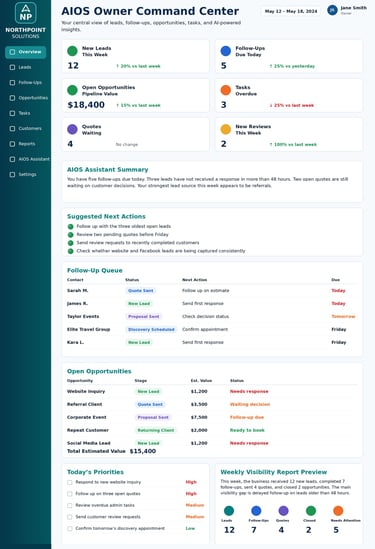Select the Corporate Event opportunity row
375x549 pixels.
[x=212, y=417]
